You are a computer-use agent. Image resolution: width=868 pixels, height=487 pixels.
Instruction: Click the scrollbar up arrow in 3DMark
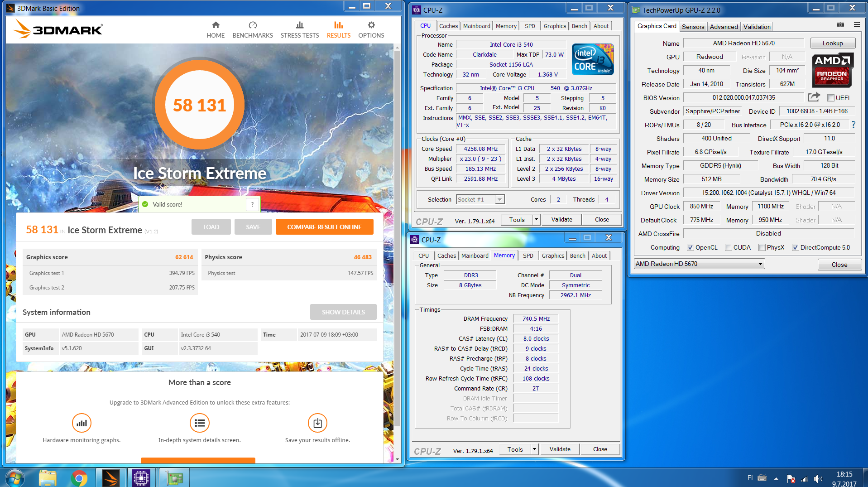[x=397, y=47]
